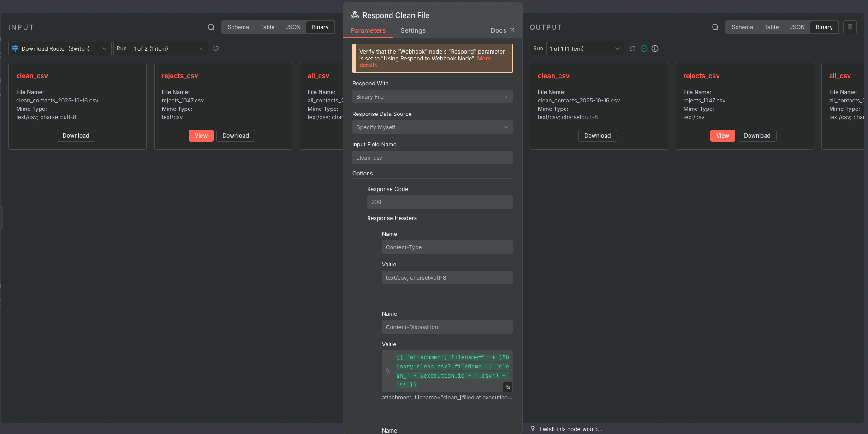868x434 pixels.
Task: Click the search icon in the INPUT panel
Action: [x=211, y=27]
